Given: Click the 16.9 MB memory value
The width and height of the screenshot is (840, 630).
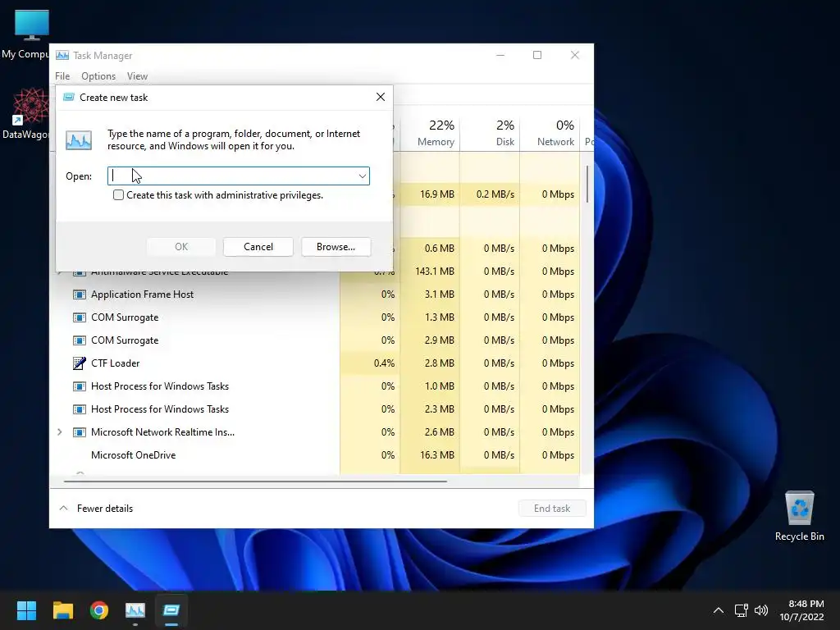Looking at the screenshot, I should (436, 194).
